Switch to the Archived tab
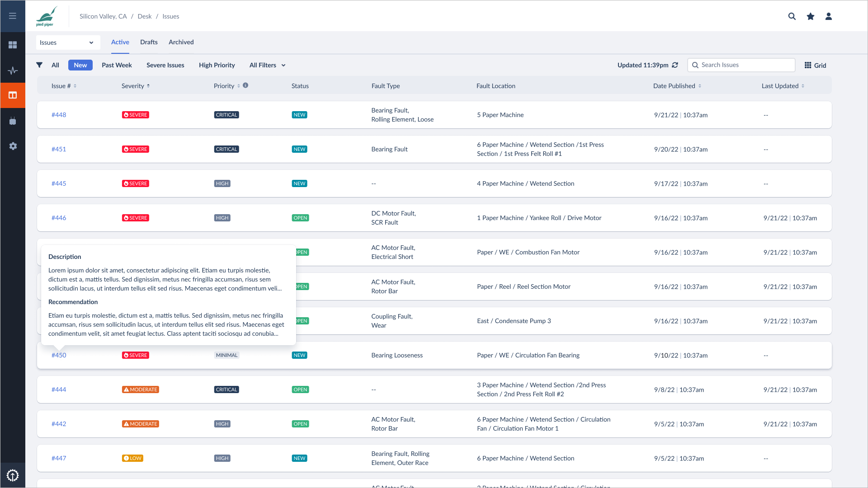The image size is (868, 488). (181, 42)
